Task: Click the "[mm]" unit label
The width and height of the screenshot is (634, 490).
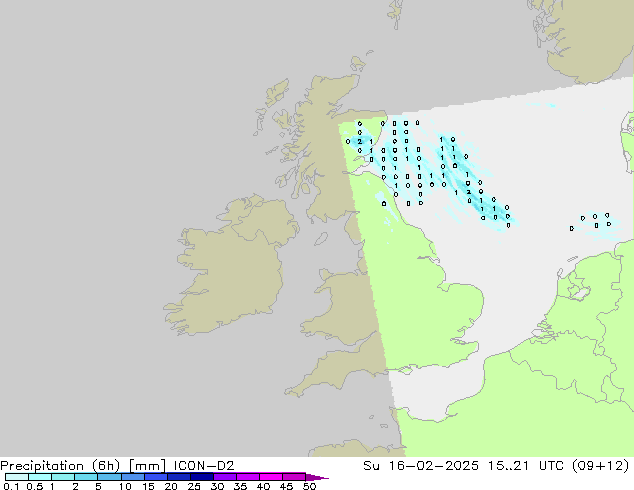Action: pyautogui.click(x=147, y=466)
